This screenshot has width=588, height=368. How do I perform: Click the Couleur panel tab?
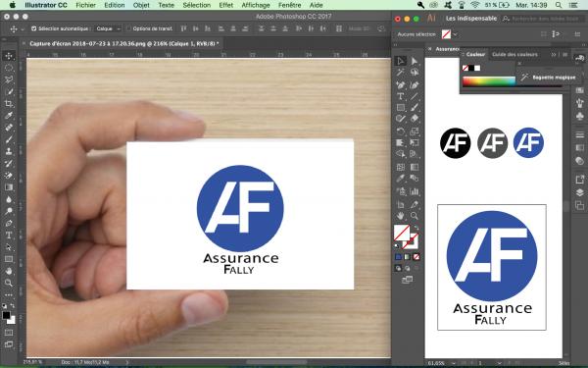pyautogui.click(x=475, y=54)
